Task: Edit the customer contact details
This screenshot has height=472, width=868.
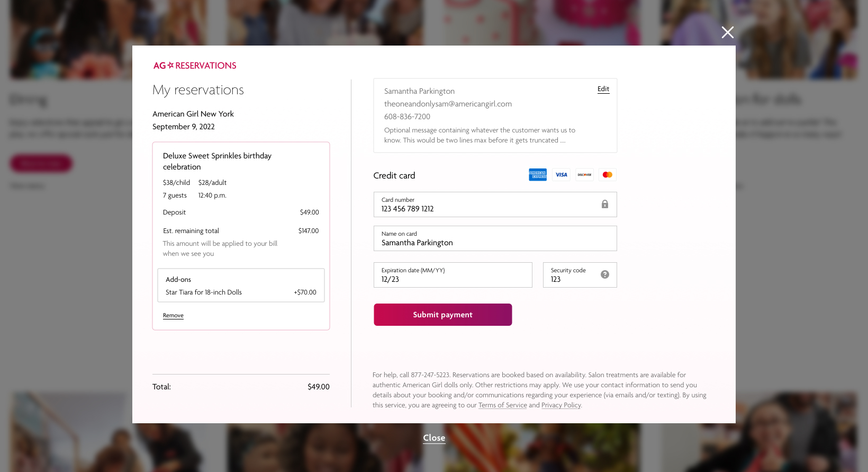Action: click(603, 89)
